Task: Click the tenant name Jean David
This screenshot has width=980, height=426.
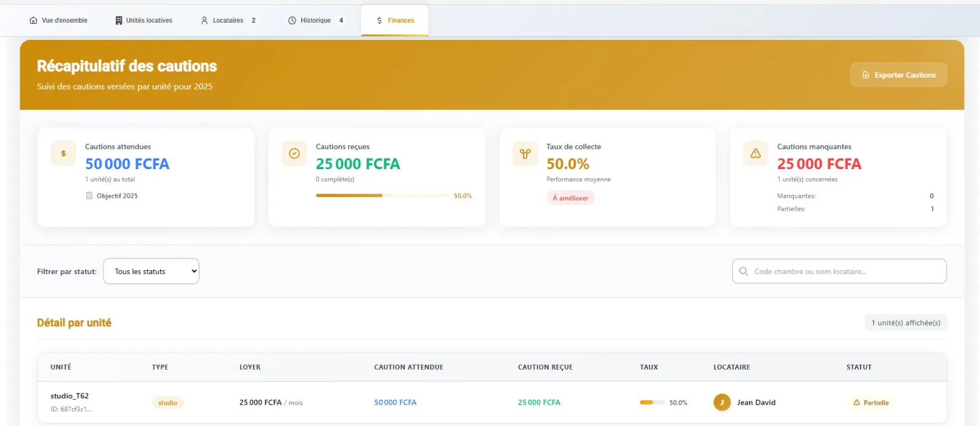Action: (756, 403)
